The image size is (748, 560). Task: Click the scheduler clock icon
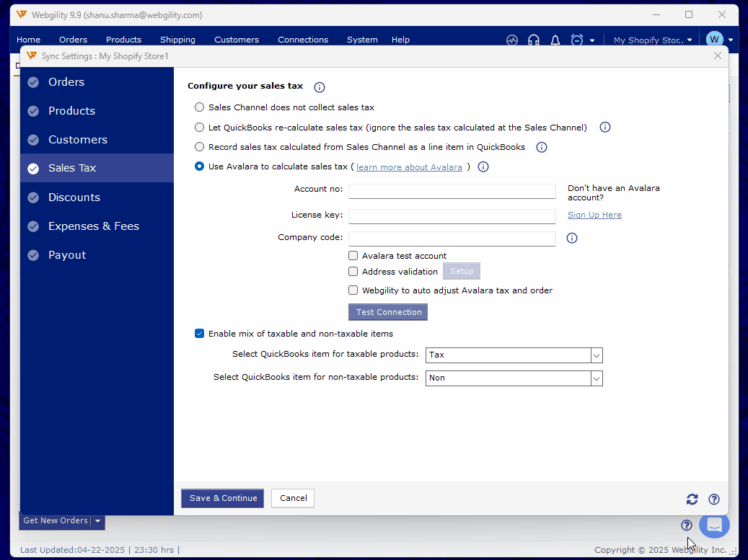(x=577, y=40)
